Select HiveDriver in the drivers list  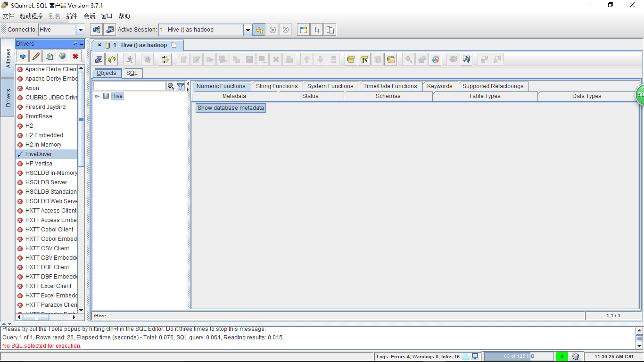tap(39, 154)
